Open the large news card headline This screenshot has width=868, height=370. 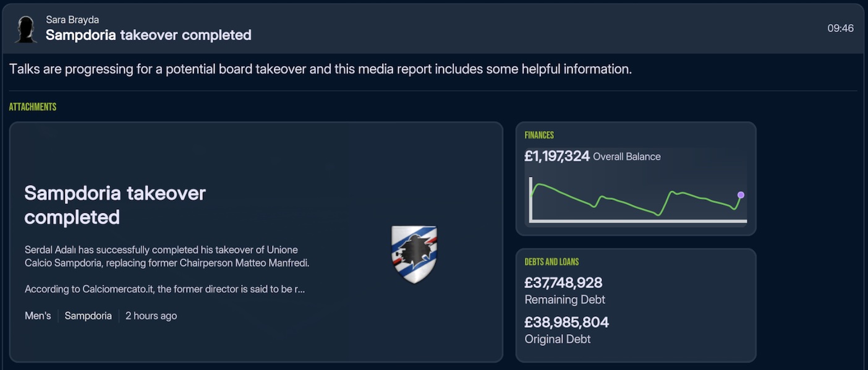pyautogui.click(x=115, y=205)
